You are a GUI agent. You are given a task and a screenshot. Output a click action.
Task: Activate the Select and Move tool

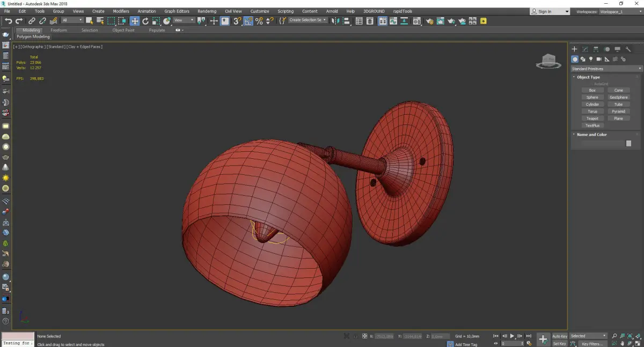(x=134, y=21)
